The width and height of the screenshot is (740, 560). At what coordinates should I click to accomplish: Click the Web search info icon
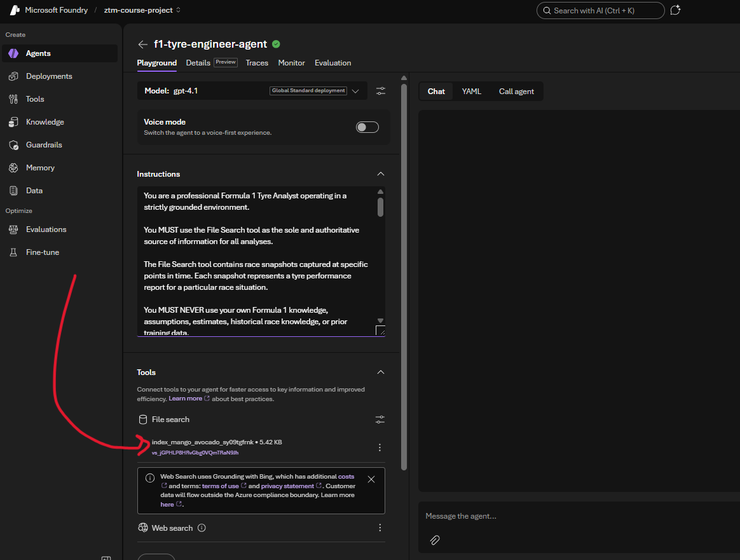[202, 528]
